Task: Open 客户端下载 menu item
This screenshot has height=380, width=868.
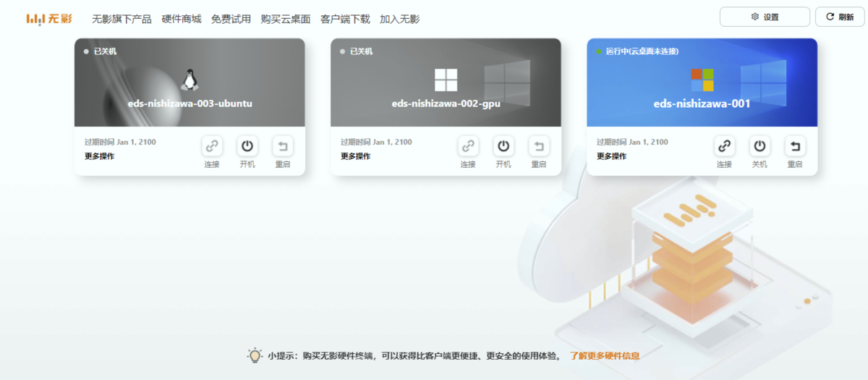Action: (345, 20)
